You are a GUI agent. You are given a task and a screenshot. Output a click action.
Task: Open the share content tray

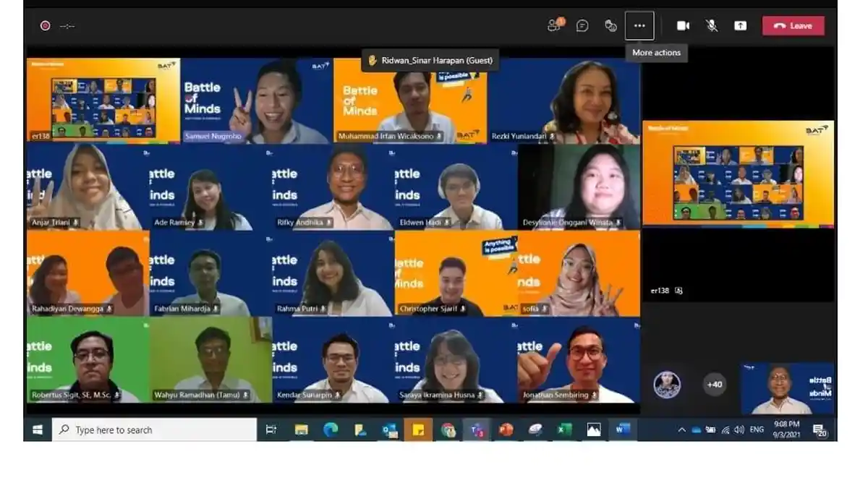[740, 25]
